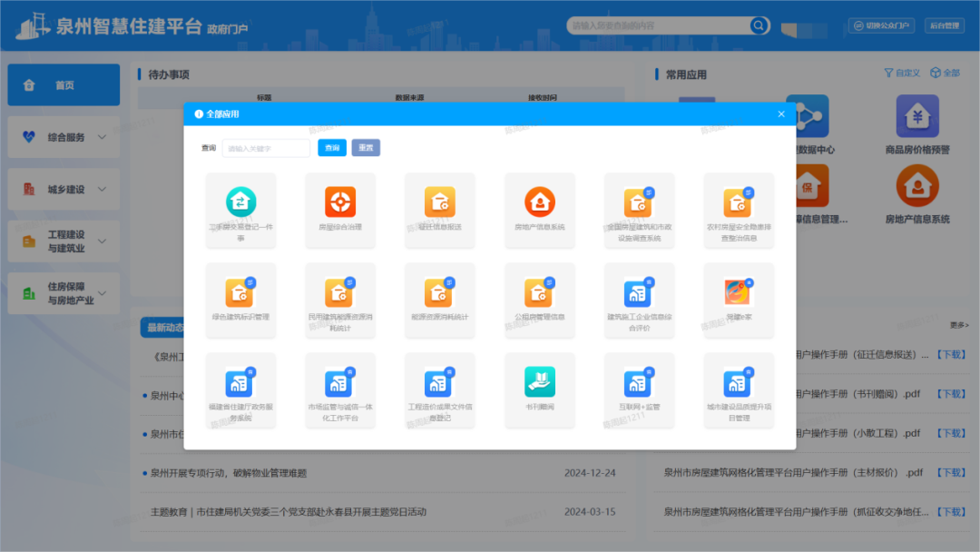Expand the 城乡建设 sidebar section
Screen dimensions: 980x552
click(x=64, y=190)
